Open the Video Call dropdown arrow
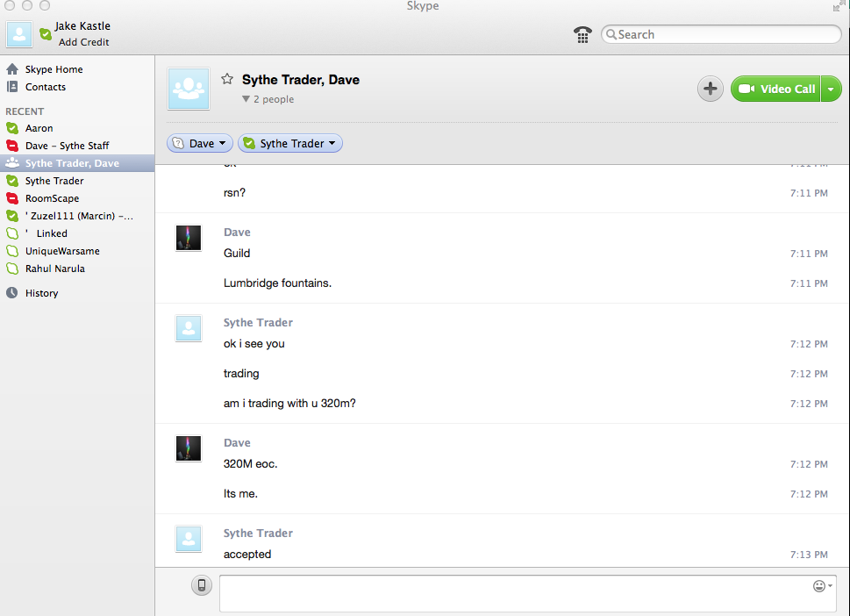 coord(831,89)
